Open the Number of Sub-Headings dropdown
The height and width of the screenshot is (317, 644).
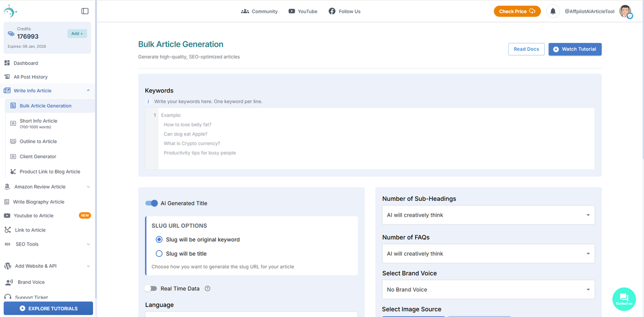(x=488, y=214)
